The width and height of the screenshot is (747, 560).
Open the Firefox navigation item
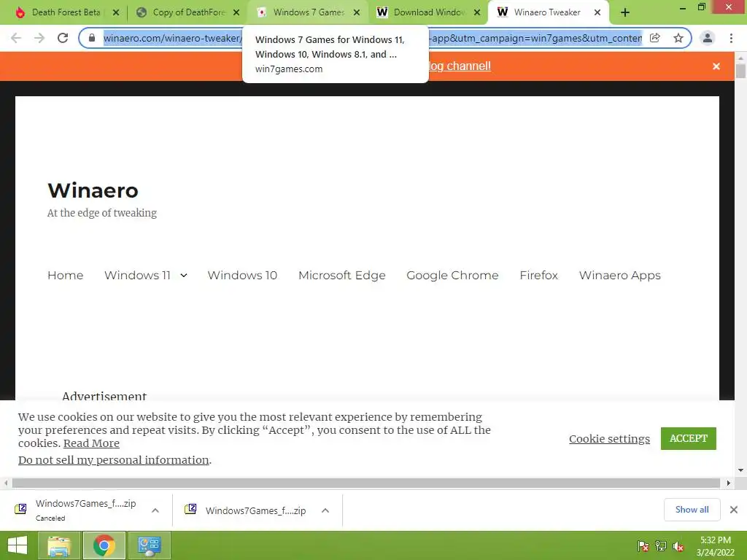pyautogui.click(x=539, y=275)
